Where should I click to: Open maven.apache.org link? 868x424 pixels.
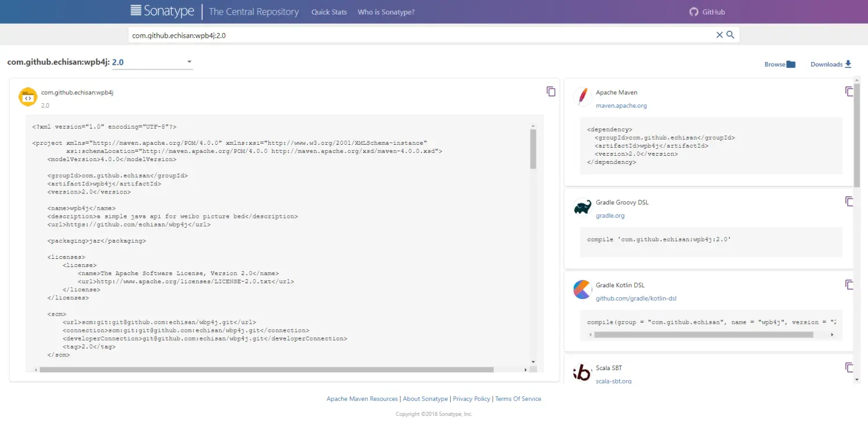click(621, 105)
